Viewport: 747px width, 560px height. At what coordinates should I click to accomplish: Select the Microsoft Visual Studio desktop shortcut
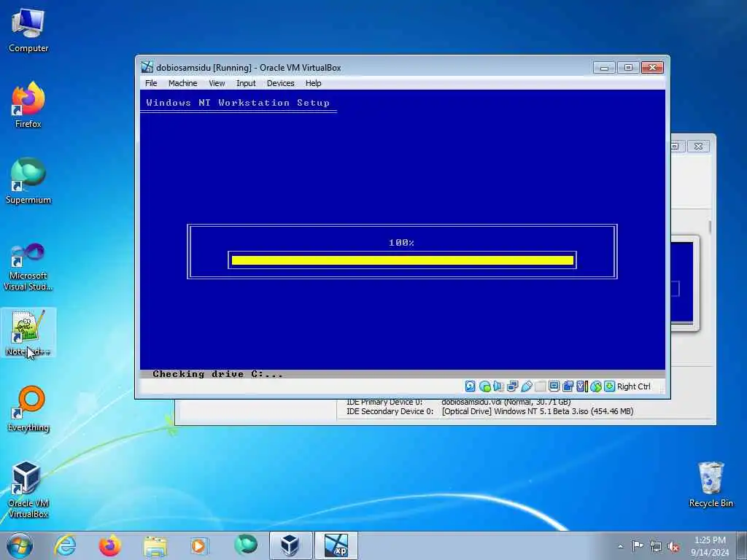click(x=28, y=267)
